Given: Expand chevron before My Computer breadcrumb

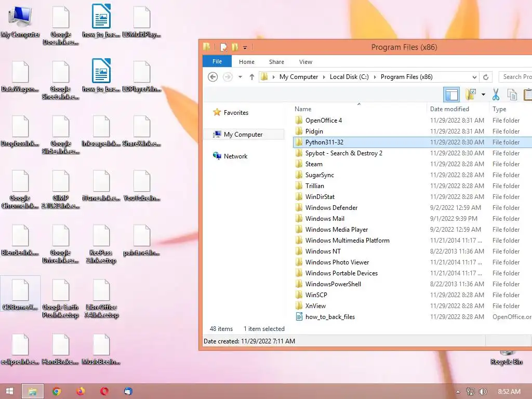Looking at the screenshot, I should [x=273, y=77].
